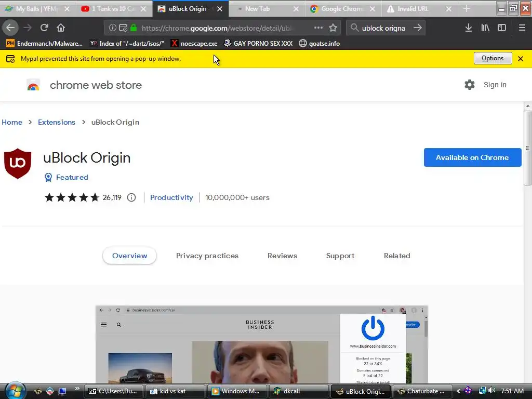Click the page vertical scrollbar thumb
This screenshot has height=399, width=532.
527,148
